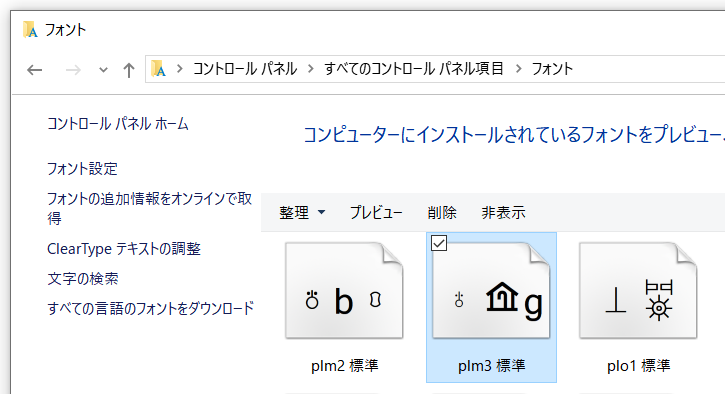Viewport: 725px width, 394px height.
Task: Click プレビュー in the toolbar
Action: (376, 213)
